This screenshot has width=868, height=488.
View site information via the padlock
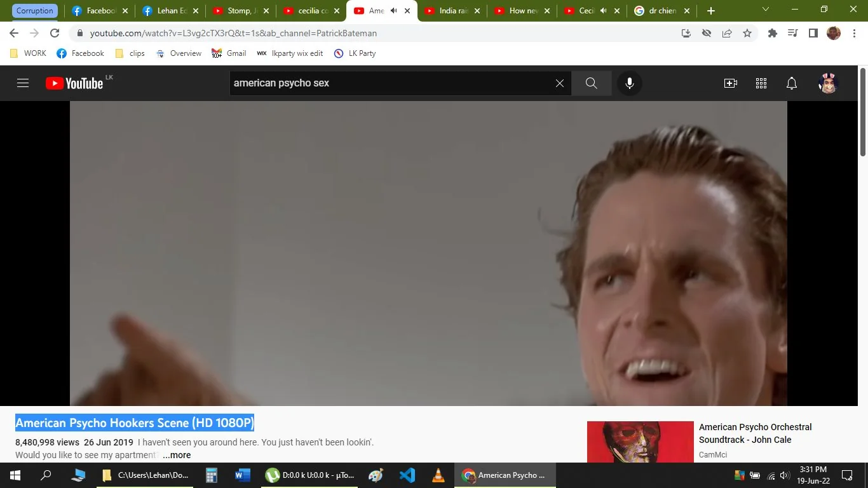(80, 33)
